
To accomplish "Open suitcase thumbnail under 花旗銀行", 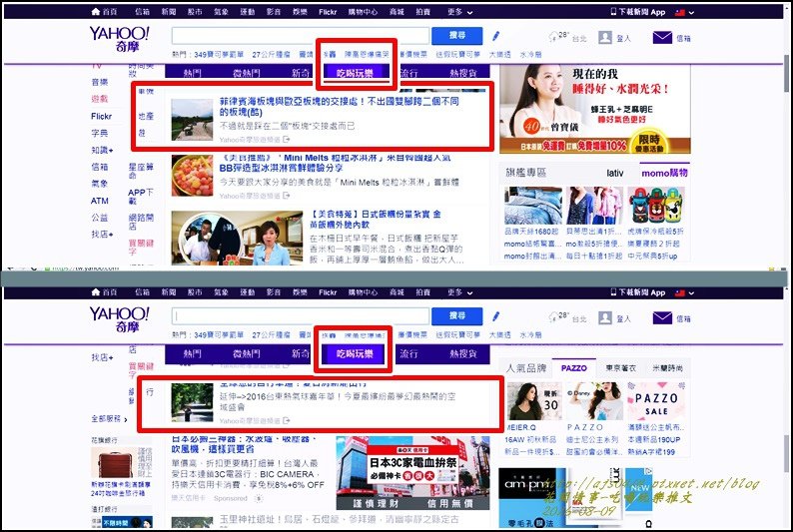I will click(x=122, y=462).
